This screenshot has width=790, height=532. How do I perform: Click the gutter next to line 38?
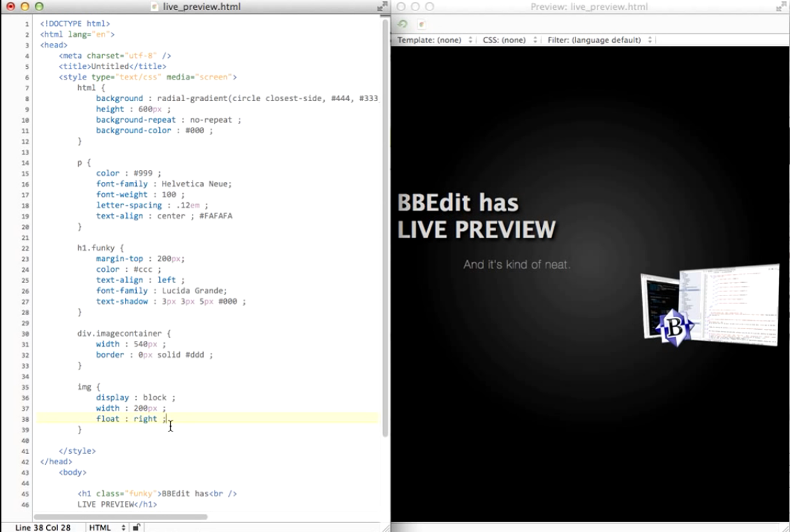click(x=26, y=418)
